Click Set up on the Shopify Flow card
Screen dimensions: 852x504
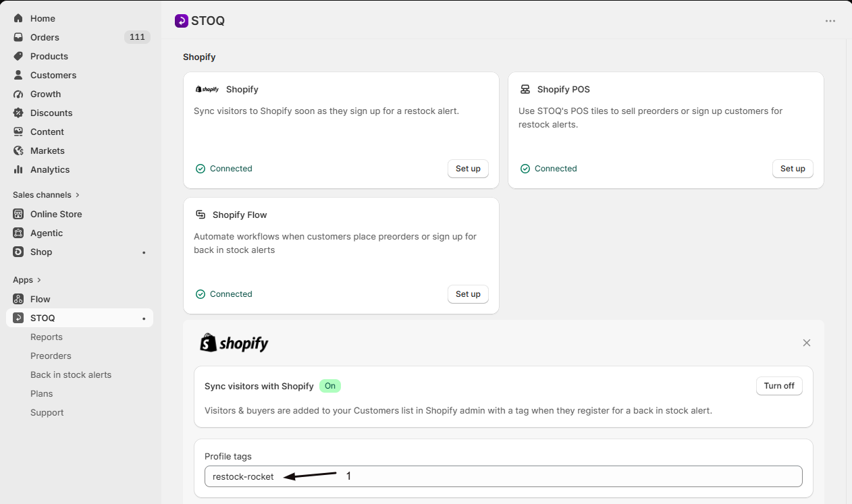pyautogui.click(x=468, y=294)
